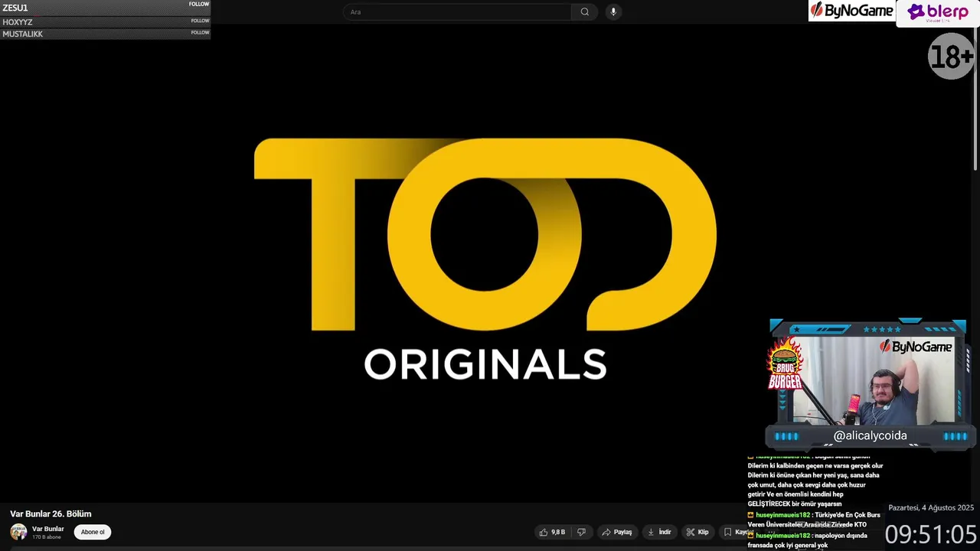Open Var Bunlar channel avatar

point(18,532)
